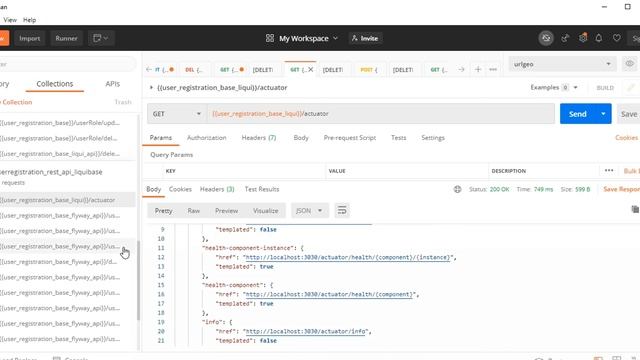Open the query params ellipsis options
The height and width of the screenshot is (360, 640).
(x=609, y=171)
